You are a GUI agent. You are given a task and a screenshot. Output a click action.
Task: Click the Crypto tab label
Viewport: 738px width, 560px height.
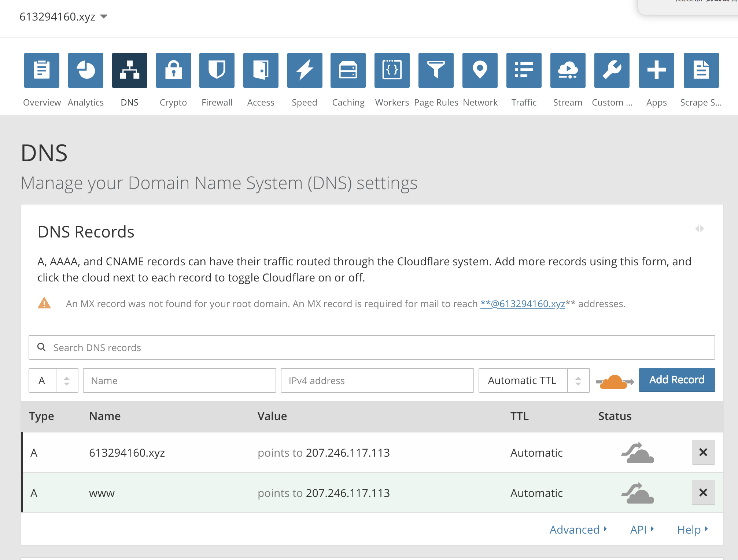click(x=173, y=103)
